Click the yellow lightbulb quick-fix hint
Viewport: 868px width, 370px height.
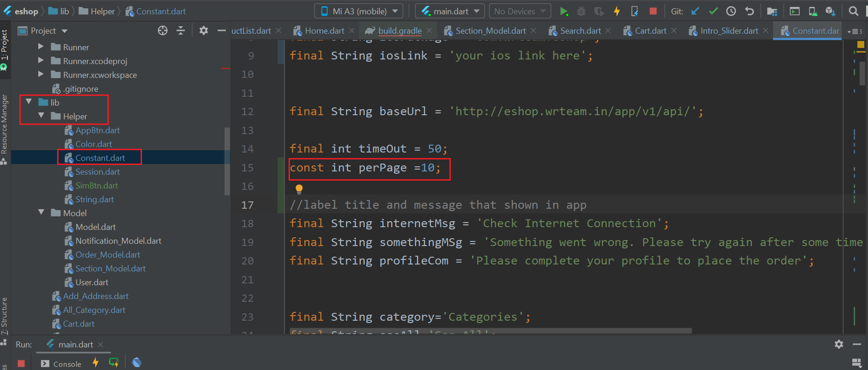(x=299, y=189)
